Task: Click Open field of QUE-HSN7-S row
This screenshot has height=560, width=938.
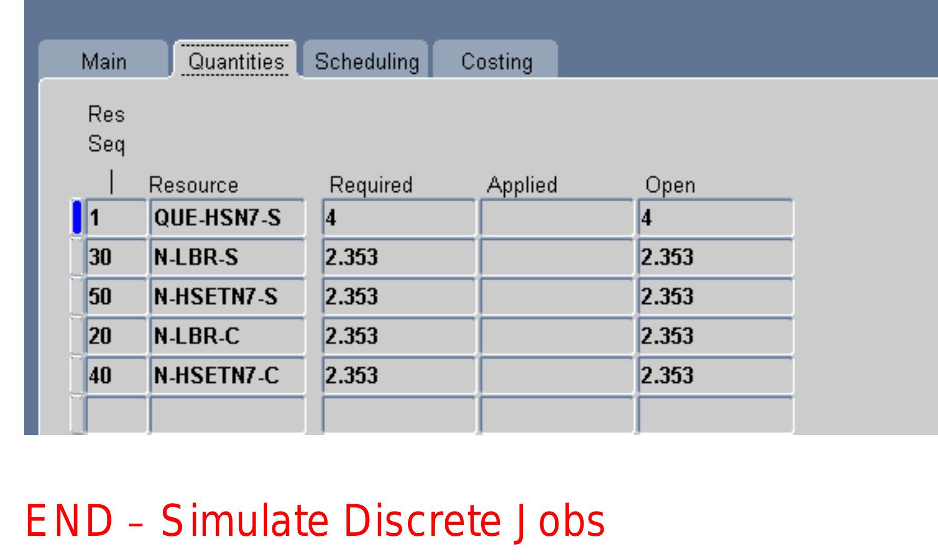Action: 715,218
